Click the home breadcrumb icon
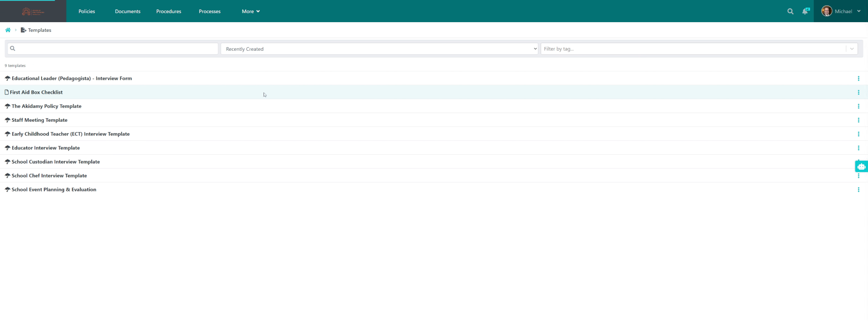 (x=8, y=30)
